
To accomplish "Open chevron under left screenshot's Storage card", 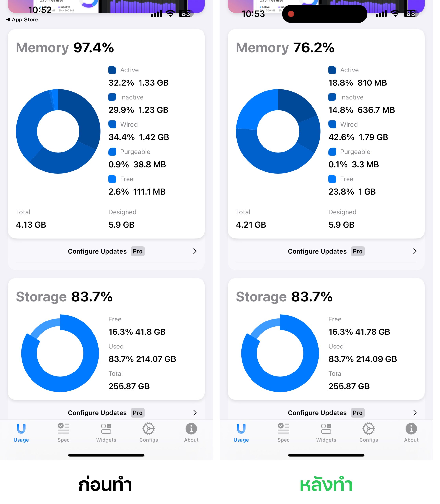I will (x=195, y=413).
